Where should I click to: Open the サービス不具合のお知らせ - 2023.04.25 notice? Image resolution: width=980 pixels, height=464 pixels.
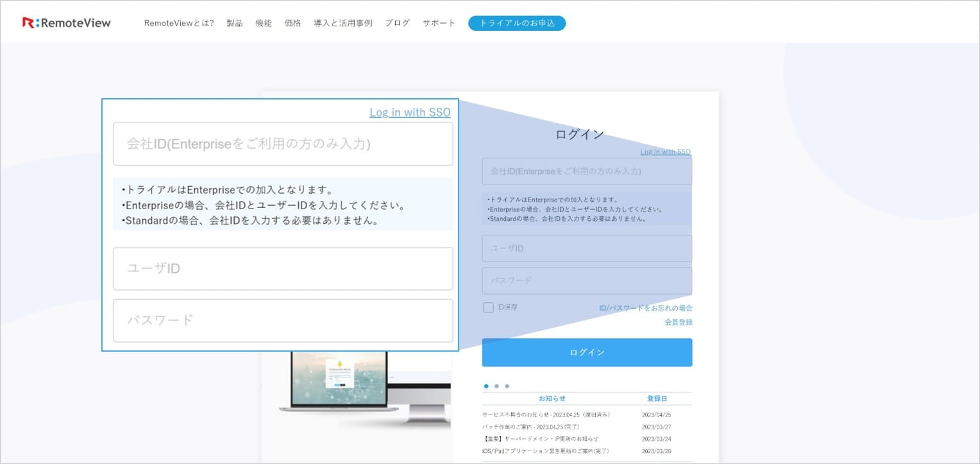546,415
